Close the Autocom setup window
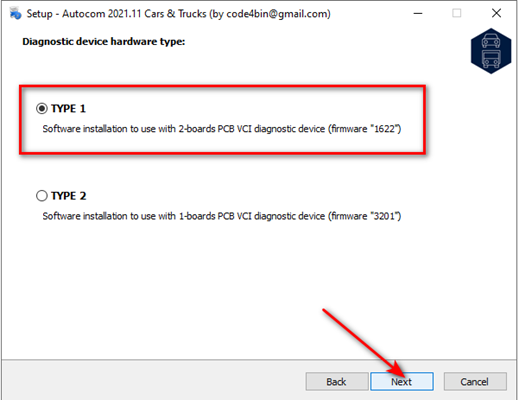 click(x=496, y=13)
